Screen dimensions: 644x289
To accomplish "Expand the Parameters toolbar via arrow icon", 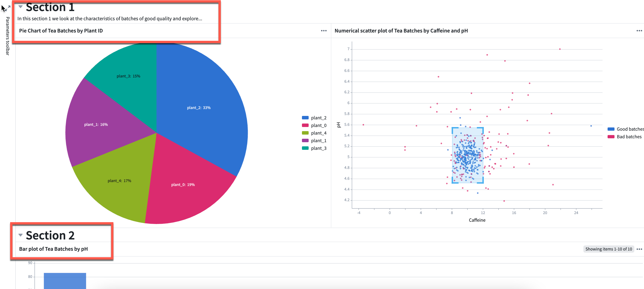I will tap(8, 8).
